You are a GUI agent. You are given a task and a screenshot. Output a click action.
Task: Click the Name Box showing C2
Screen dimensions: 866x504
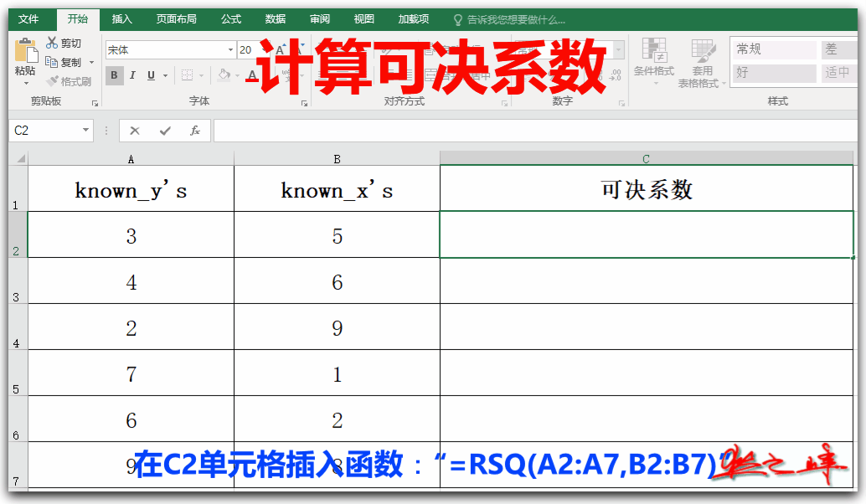click(44, 131)
